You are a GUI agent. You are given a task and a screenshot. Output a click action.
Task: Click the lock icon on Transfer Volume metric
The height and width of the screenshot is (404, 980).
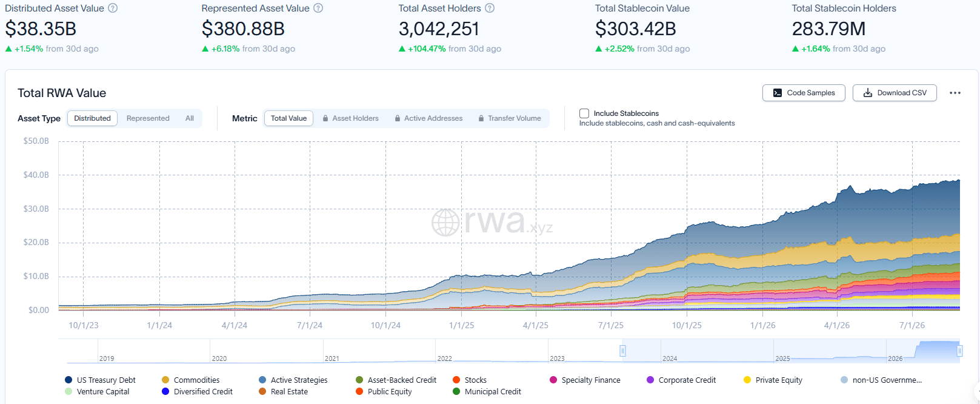click(x=481, y=118)
